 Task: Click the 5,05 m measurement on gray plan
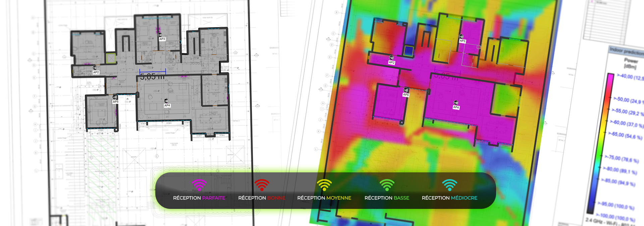tap(152, 77)
